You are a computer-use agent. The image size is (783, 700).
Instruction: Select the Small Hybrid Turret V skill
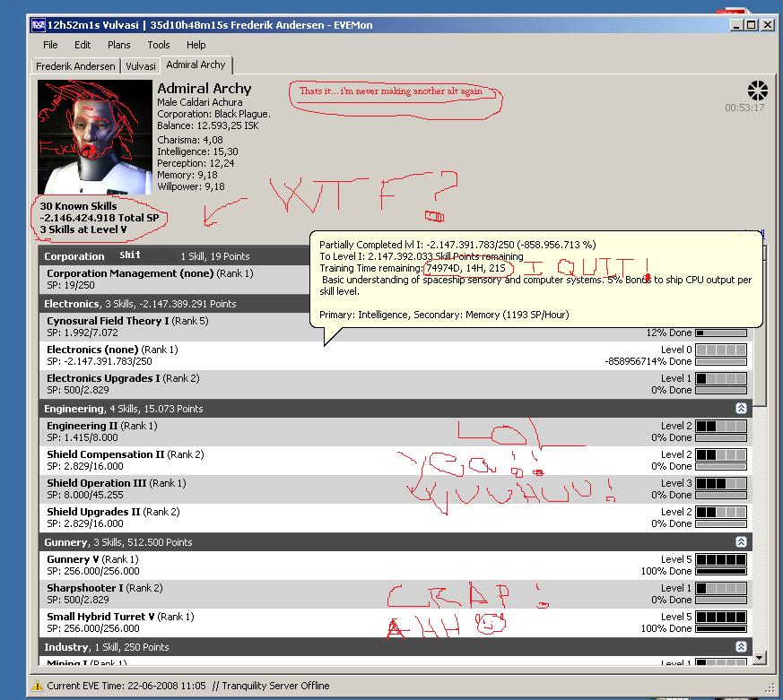coord(396,622)
